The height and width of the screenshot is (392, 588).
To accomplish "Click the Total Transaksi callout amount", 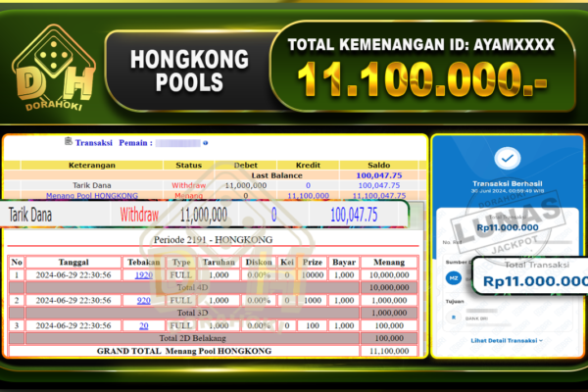I will 535,281.
